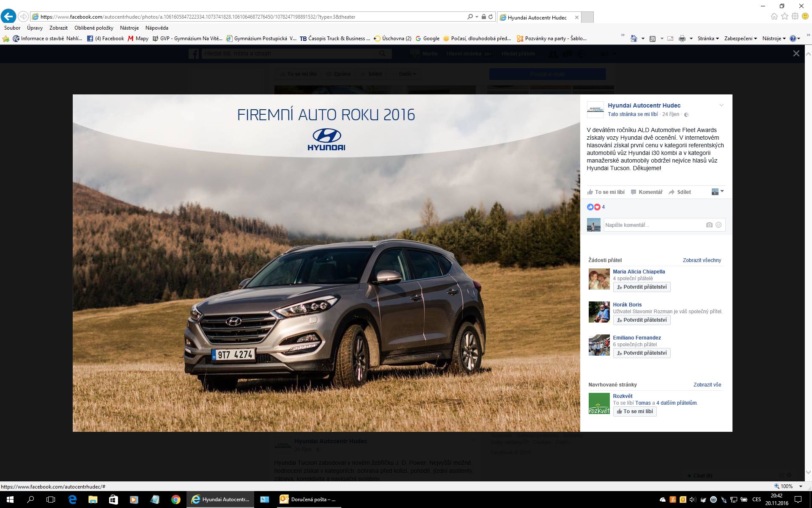Like the suggested Rozkvět page
Viewport: 812px width, 508px height.
pos(634,411)
